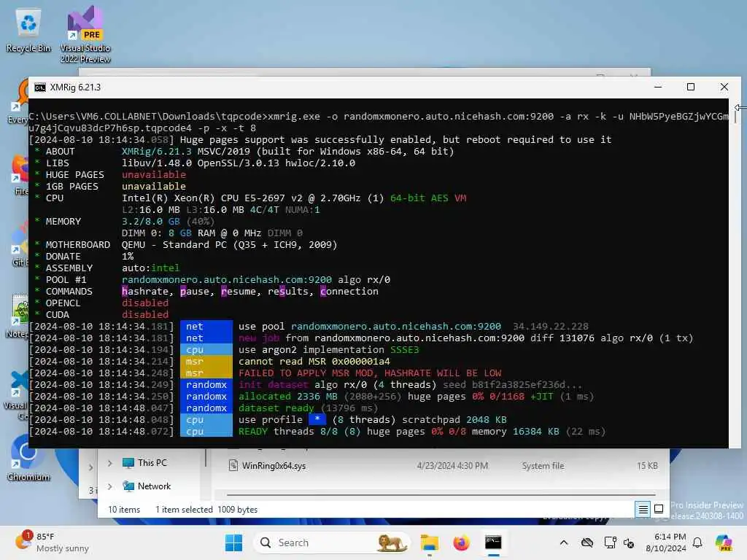The height and width of the screenshot is (560, 747).
Task: Click the 'FAILED TO APPLY MSR MOD' message
Action: [370, 373]
